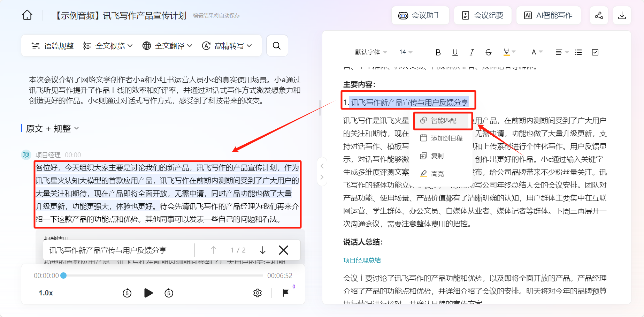Close the search result bar

[x=284, y=250]
